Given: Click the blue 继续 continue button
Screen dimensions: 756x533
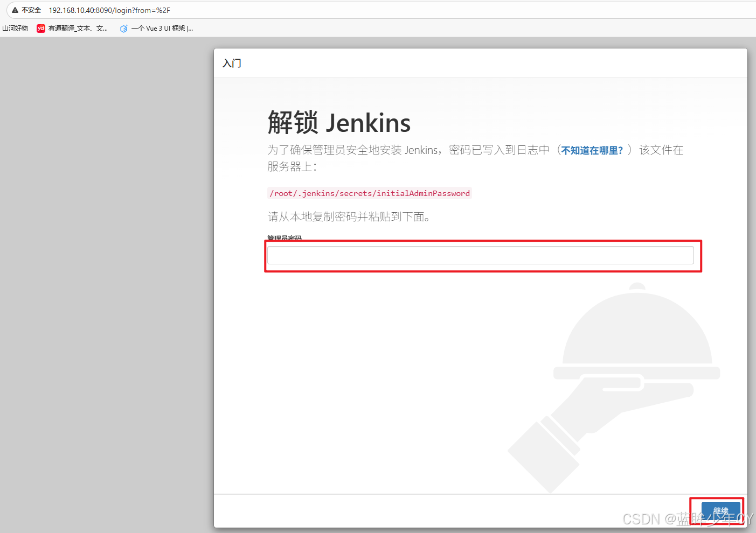Looking at the screenshot, I should 720,511.
